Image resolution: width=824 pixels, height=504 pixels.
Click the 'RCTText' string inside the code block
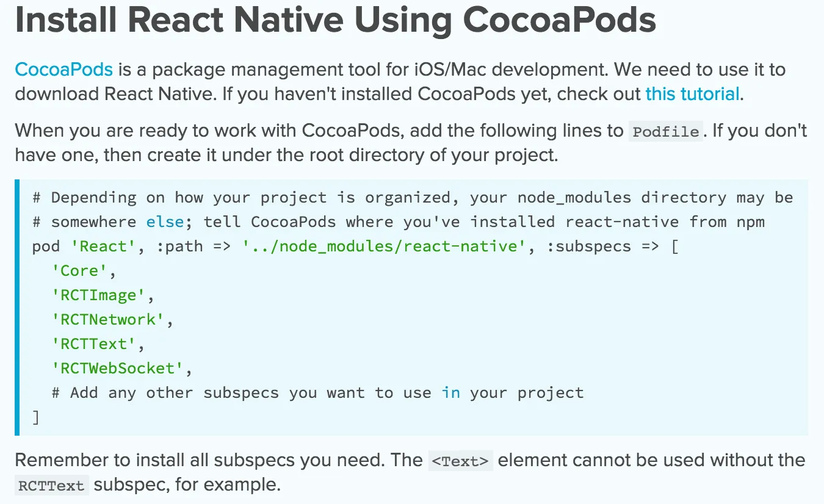click(x=93, y=344)
